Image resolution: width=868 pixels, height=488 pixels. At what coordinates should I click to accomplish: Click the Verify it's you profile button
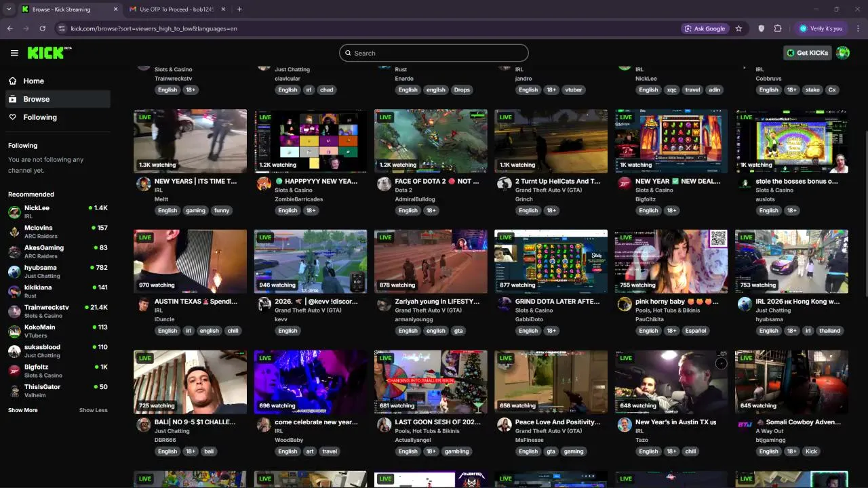[821, 28]
